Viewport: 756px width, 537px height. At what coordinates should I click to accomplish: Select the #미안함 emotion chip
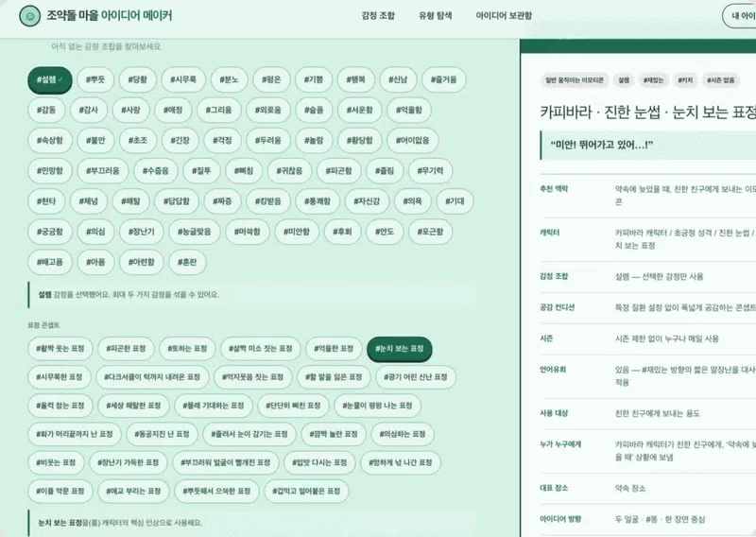pyautogui.click(x=297, y=232)
